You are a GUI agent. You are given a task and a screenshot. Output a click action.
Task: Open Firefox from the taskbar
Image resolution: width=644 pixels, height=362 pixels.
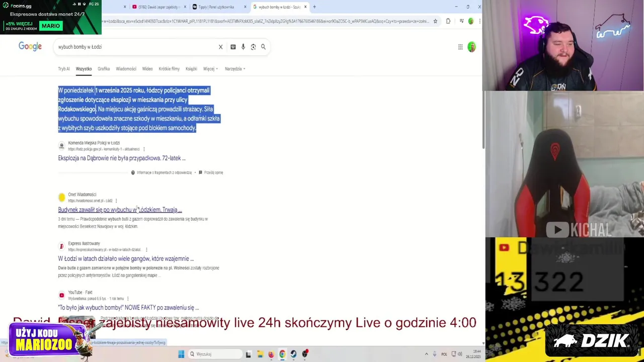tap(271, 354)
